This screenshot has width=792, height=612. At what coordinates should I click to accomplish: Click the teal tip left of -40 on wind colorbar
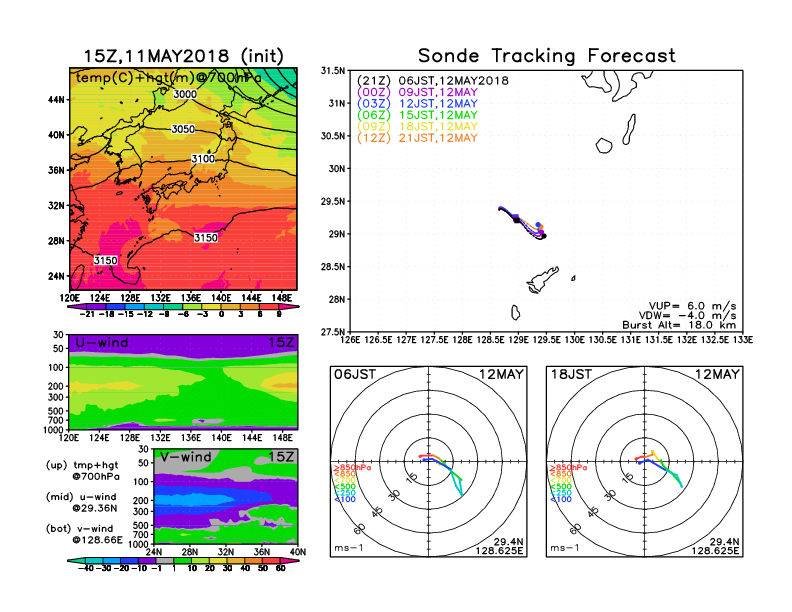[76, 560]
